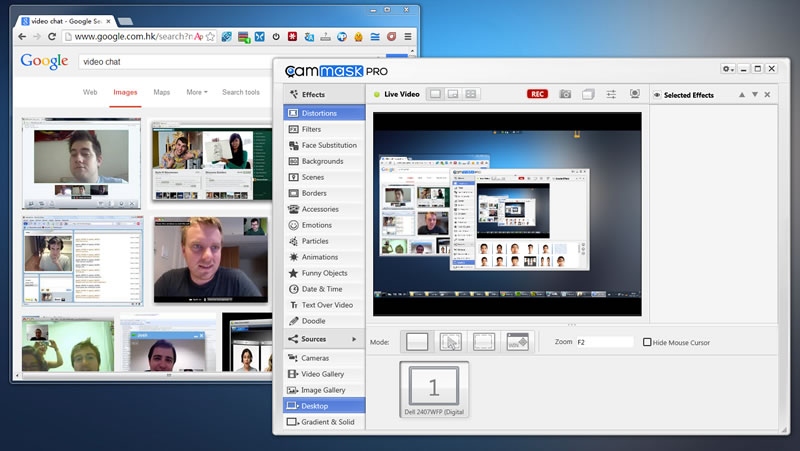
Task: Bookmark the page with star icon
Action: (210, 37)
